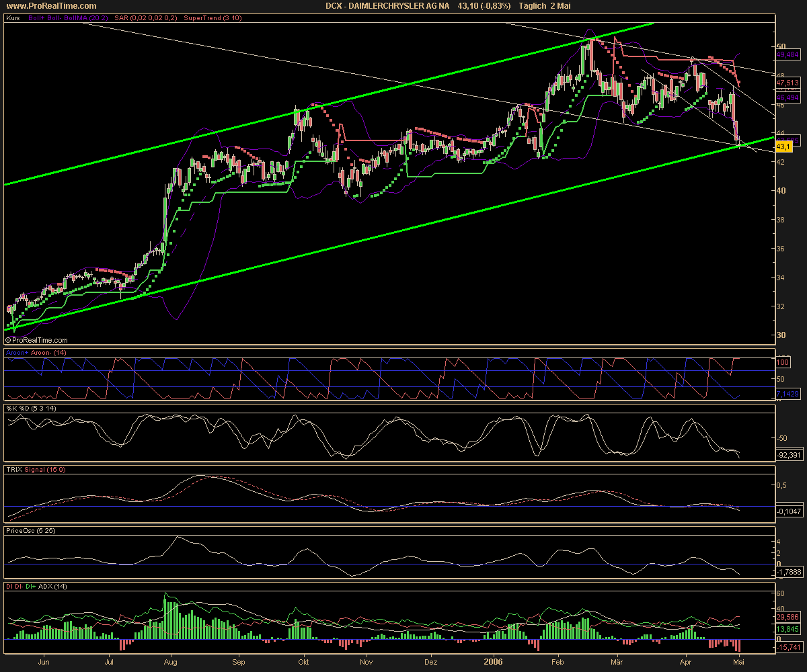Click the '13,845' green DI value tag
Viewport: 807px width, 672px height.
coord(787,629)
